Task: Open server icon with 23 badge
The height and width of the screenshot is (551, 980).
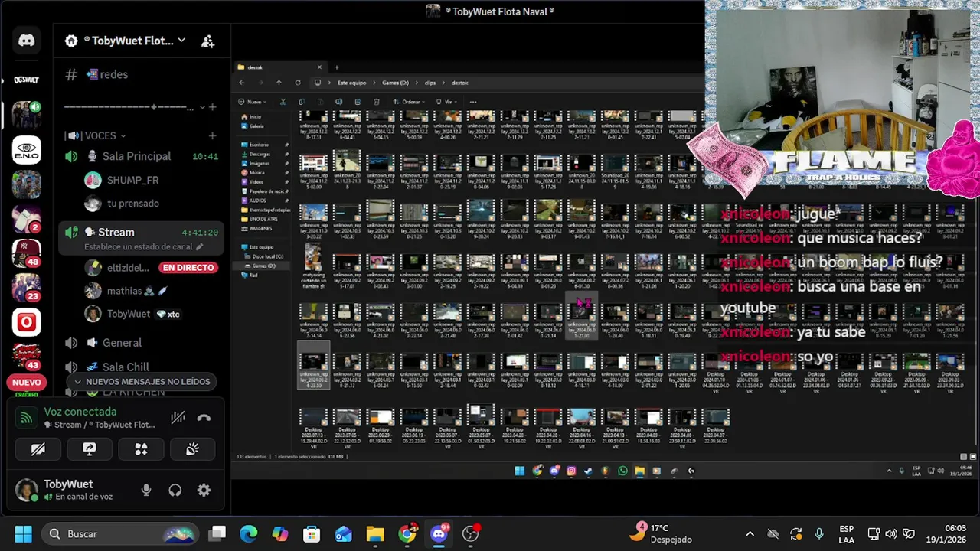Action: pos(27,289)
